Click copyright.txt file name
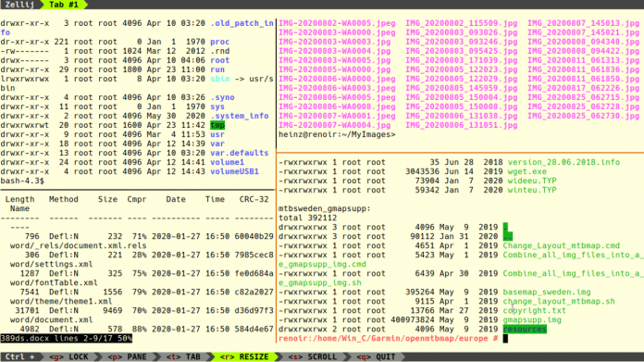Viewport: 644px width, 362px height. pyautogui.click(x=535, y=310)
